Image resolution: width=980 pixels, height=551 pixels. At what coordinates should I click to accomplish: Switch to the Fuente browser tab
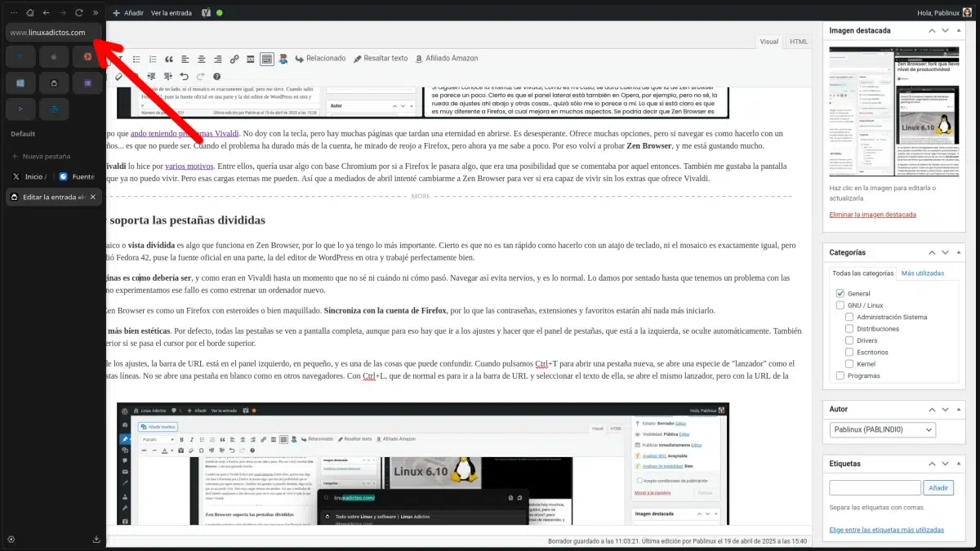click(x=78, y=176)
